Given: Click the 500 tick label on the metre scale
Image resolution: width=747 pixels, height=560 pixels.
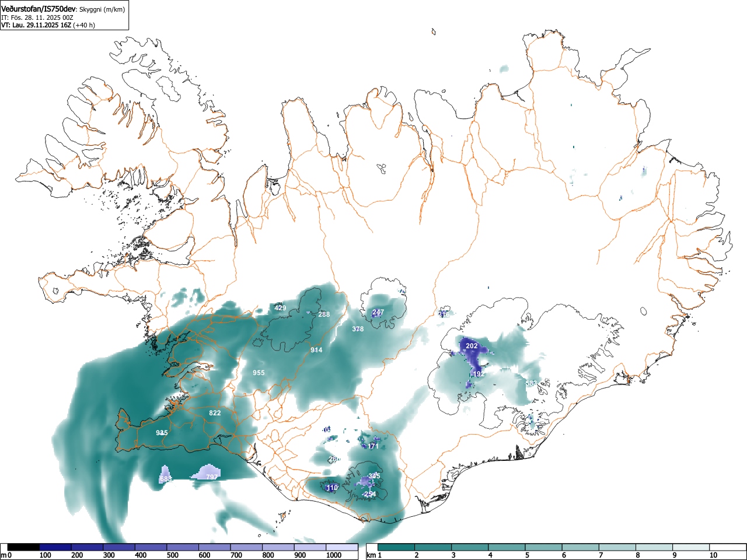Looking at the screenshot, I should coord(173,555).
